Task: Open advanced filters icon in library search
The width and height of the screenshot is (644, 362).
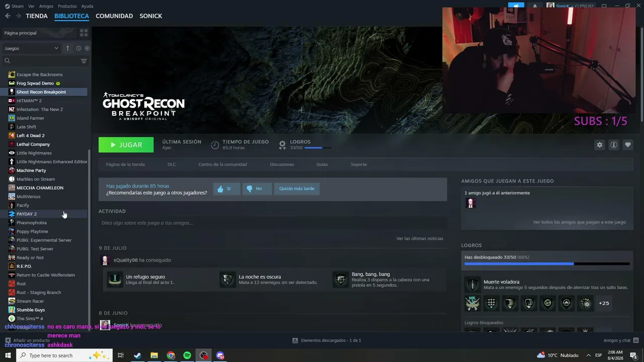Action: click(x=84, y=61)
